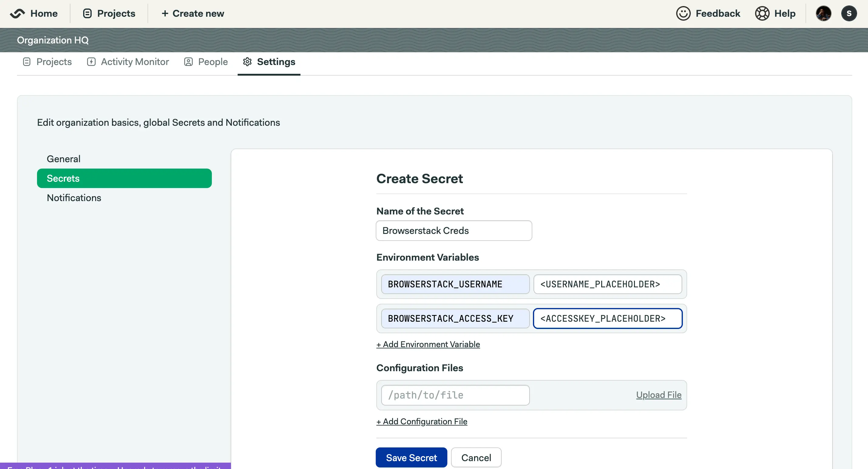Viewport: 868px width, 469px height.
Task: Click the Projects icon in top navigation
Action: (x=87, y=13)
